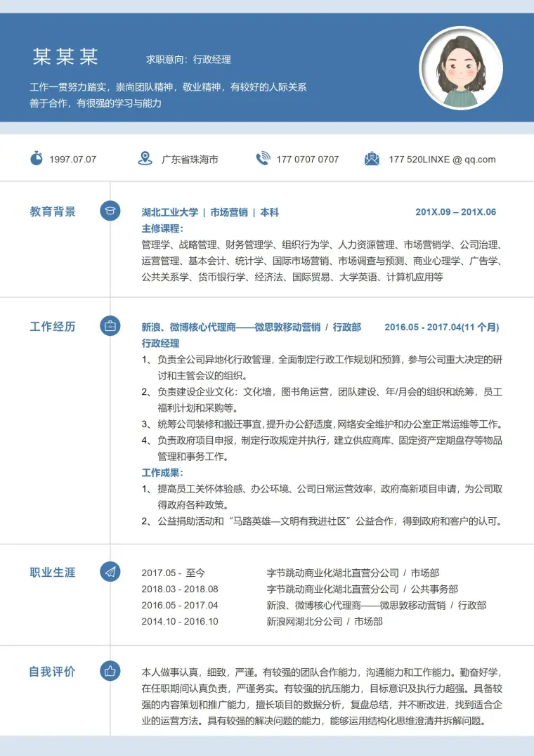Select work dates 2016.05 - 2017.04(11个月)
534x756 pixels.
[442, 327]
